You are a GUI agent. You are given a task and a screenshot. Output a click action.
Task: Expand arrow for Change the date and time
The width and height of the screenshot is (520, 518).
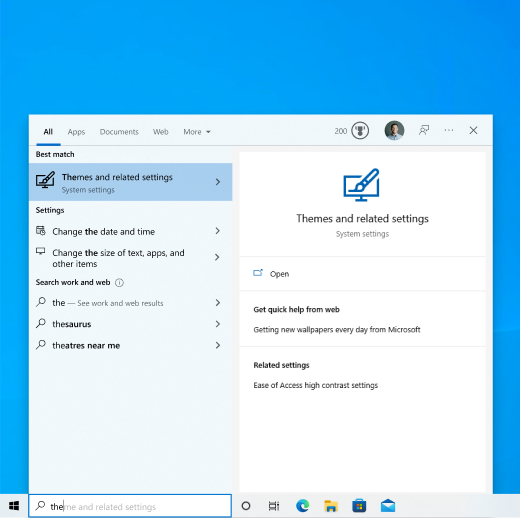pos(218,231)
